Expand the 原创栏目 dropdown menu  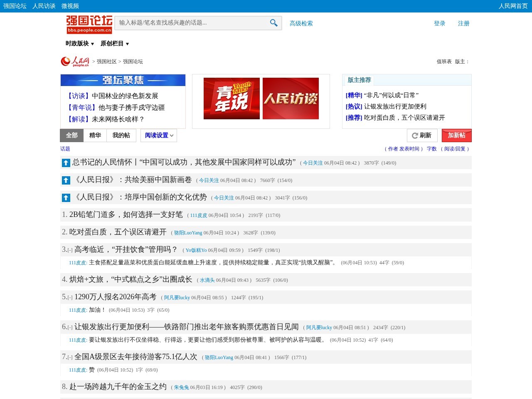pos(115,44)
